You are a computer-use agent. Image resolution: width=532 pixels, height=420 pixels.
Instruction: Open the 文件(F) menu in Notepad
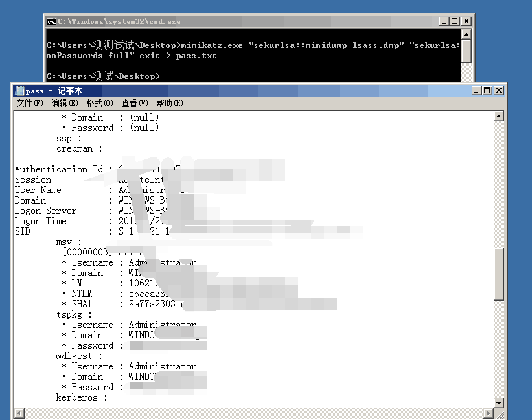(30, 103)
